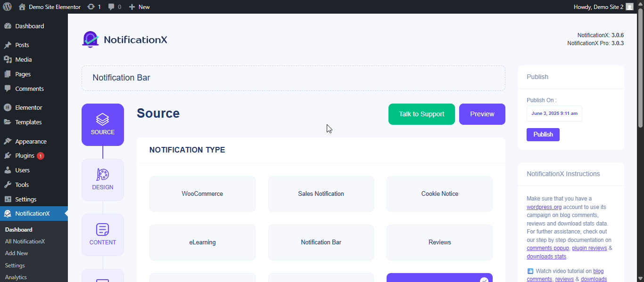The width and height of the screenshot is (644, 282).
Task: Click Talk to Support button
Action: click(421, 114)
